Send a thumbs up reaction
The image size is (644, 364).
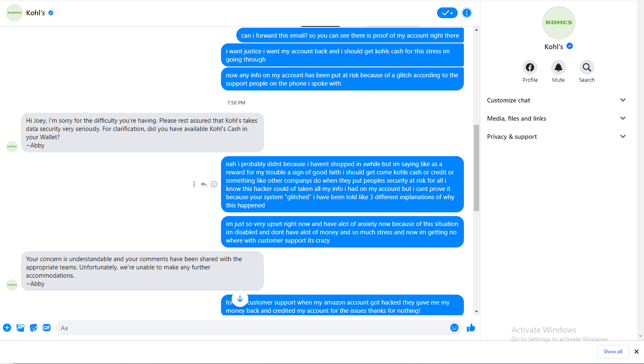click(471, 328)
